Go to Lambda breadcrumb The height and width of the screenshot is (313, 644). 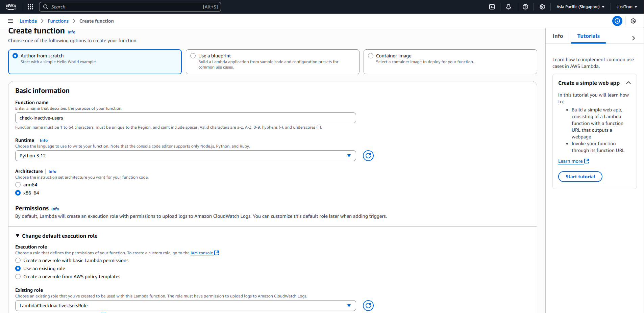coord(28,21)
